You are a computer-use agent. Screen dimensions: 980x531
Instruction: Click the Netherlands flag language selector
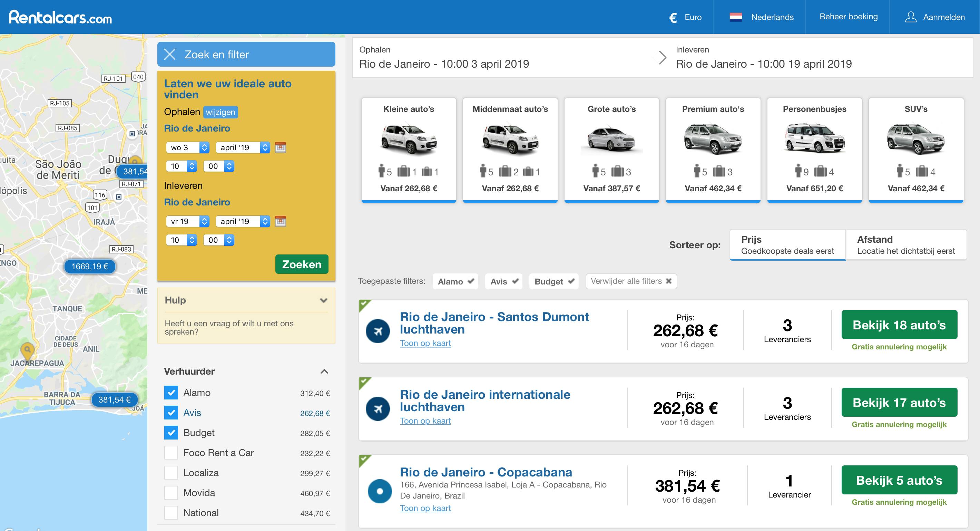[x=736, y=17]
